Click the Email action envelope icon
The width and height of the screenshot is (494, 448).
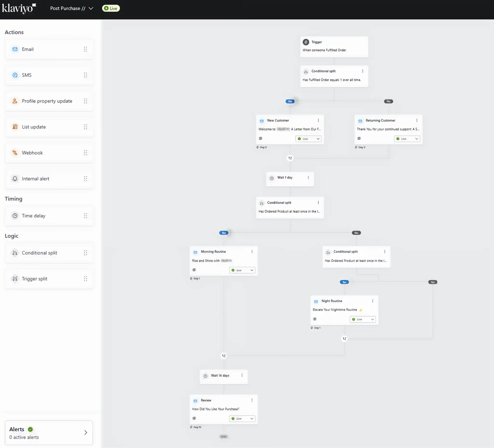point(15,49)
